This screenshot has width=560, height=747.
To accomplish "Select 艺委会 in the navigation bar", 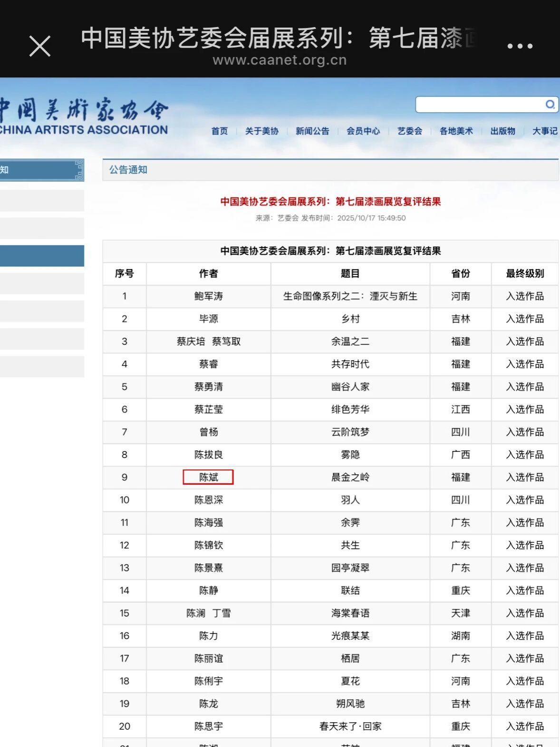I will [x=410, y=131].
